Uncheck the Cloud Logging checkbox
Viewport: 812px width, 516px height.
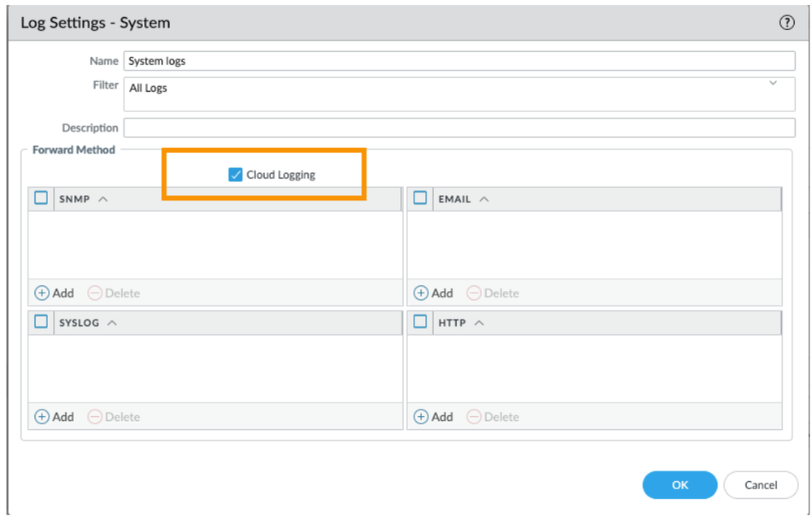point(236,175)
